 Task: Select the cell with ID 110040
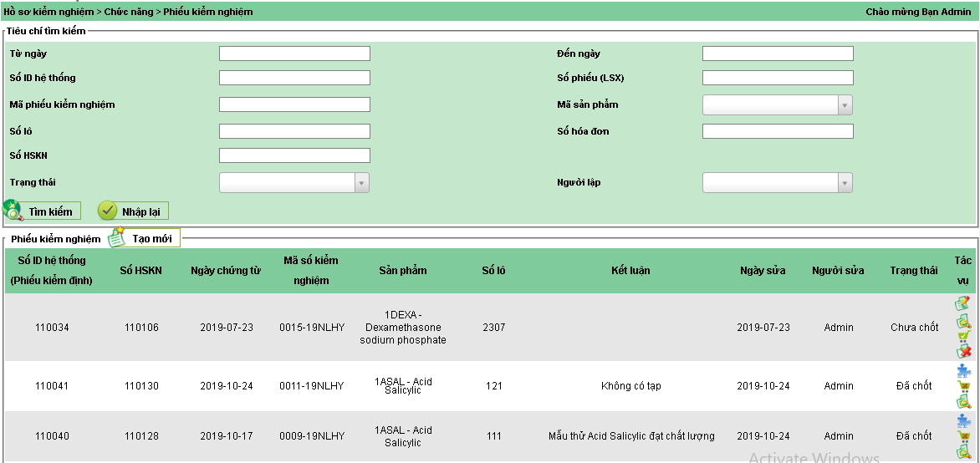coord(52,436)
